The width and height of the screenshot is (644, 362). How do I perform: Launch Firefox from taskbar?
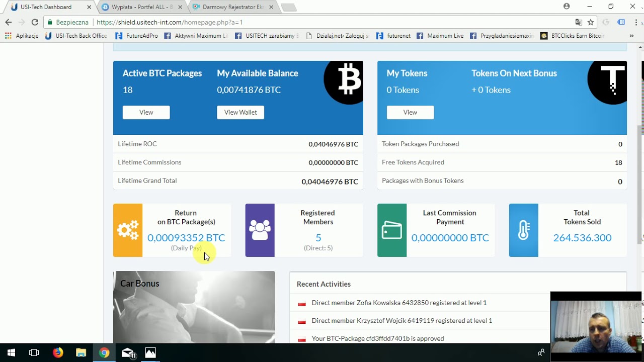[x=58, y=352]
